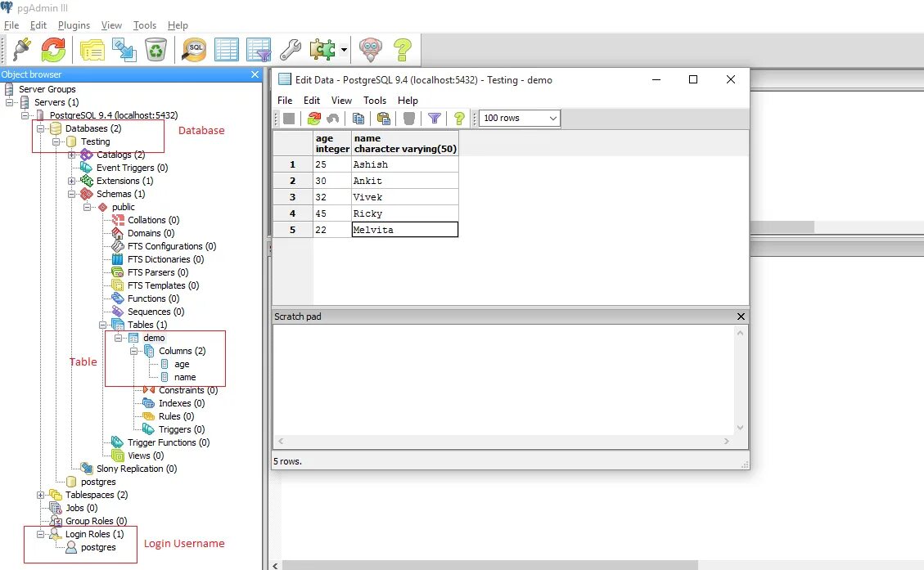The width and height of the screenshot is (924, 570).
Task: Click Refresh icon in Edit Data toolbar
Action: [x=314, y=119]
